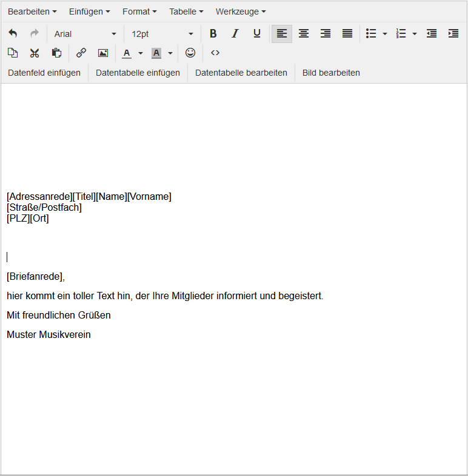Open the Format menu

139,12
